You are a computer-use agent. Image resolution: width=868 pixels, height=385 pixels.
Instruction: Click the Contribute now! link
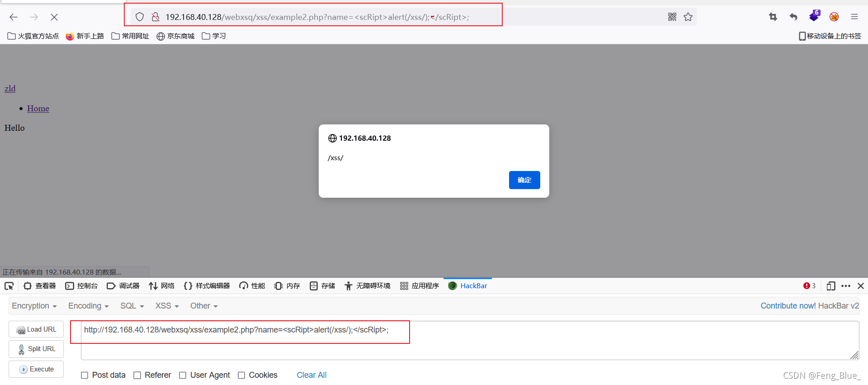tap(788, 306)
